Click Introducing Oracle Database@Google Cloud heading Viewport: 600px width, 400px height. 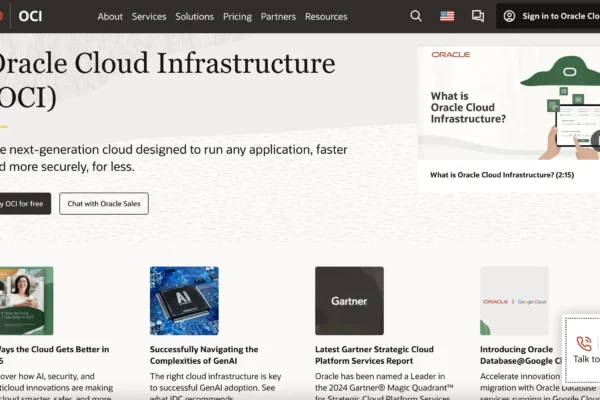[x=521, y=355]
